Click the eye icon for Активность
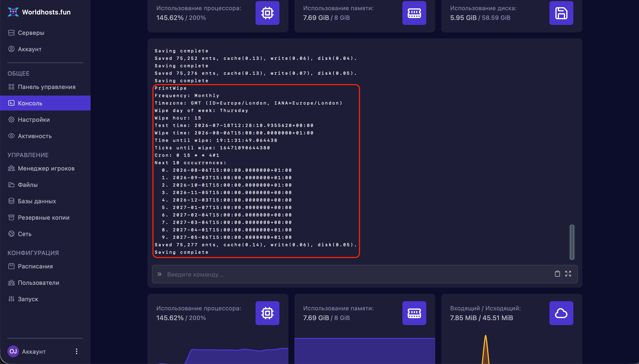 pyautogui.click(x=11, y=136)
